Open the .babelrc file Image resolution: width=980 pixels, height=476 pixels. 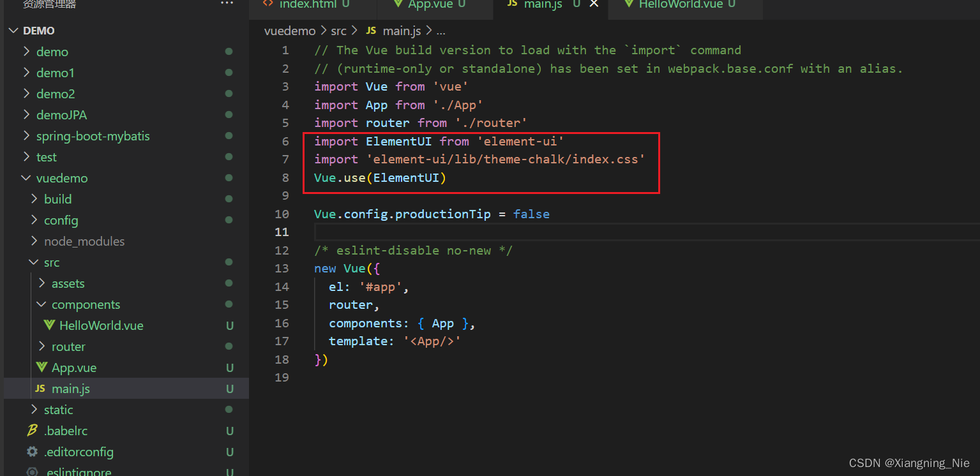point(126,431)
